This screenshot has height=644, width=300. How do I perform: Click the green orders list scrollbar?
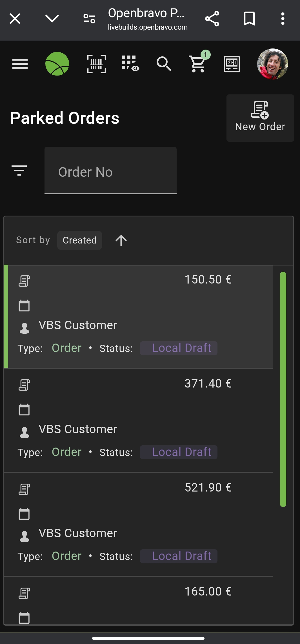coord(283,389)
